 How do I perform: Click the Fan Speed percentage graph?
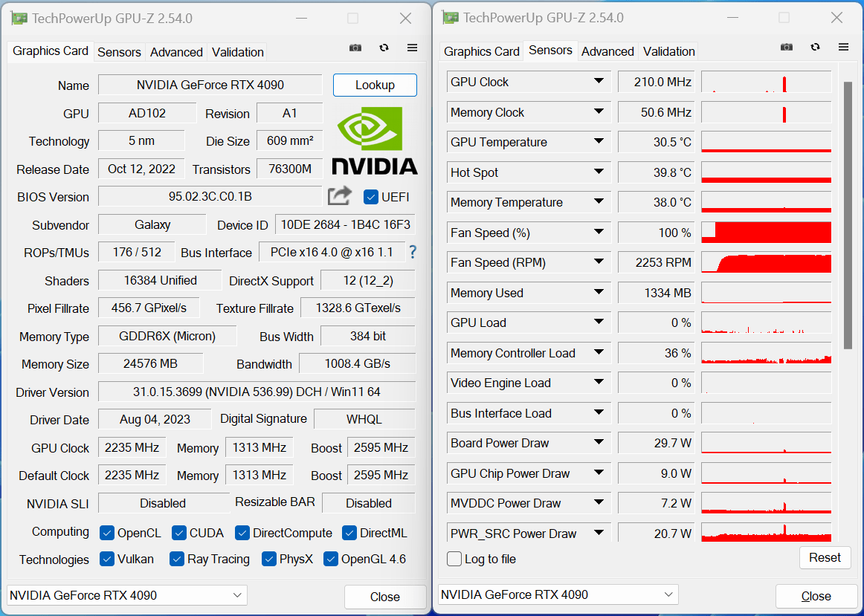766,232
